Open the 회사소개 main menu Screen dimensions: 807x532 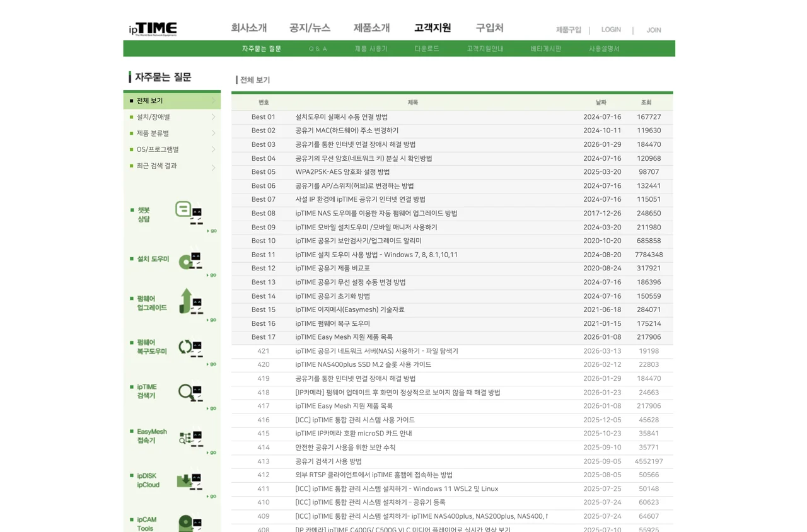(249, 28)
